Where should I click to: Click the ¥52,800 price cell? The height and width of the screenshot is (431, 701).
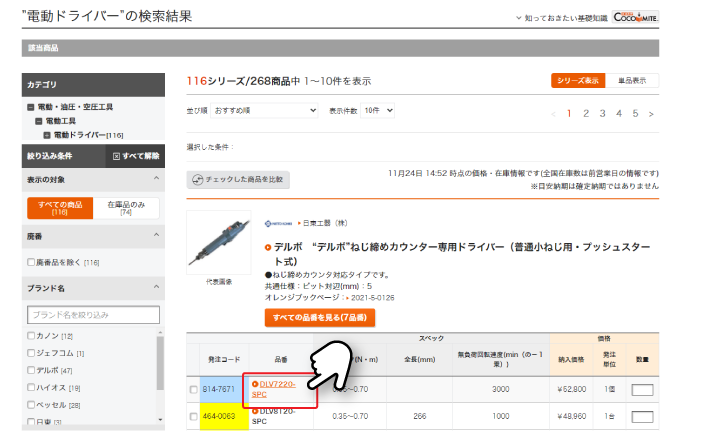(571, 389)
